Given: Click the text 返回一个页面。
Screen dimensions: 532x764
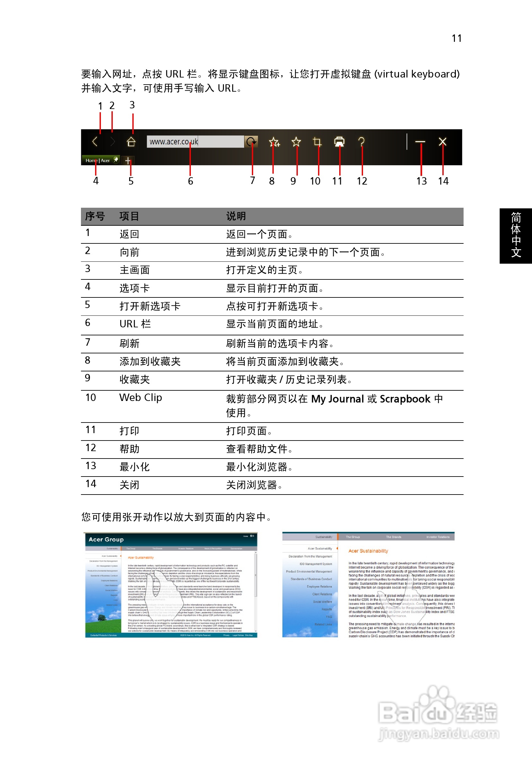Looking at the screenshot, I should (260, 234).
